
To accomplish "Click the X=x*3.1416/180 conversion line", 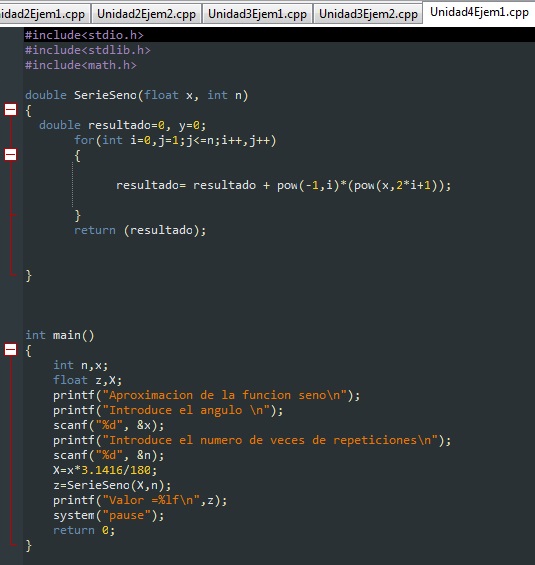I will [x=105, y=470].
